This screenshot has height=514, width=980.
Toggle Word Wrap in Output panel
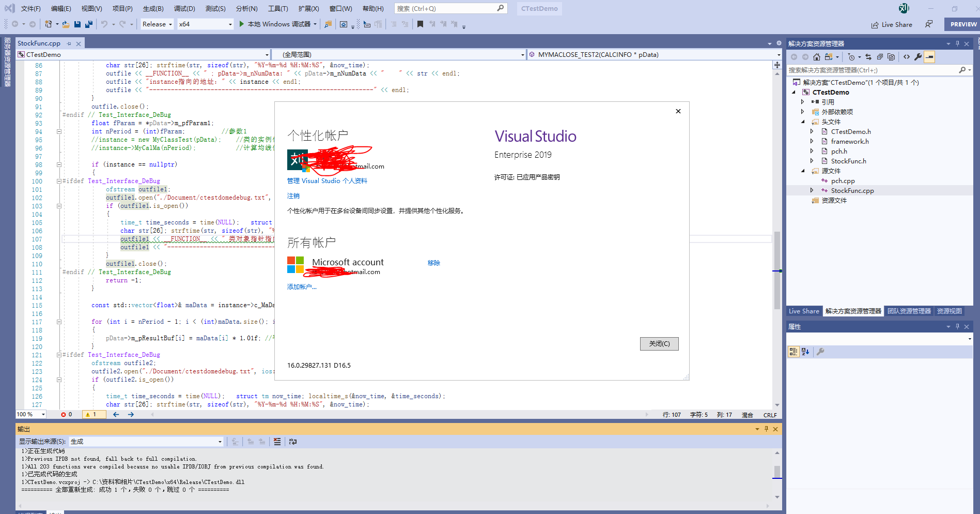[x=293, y=442]
